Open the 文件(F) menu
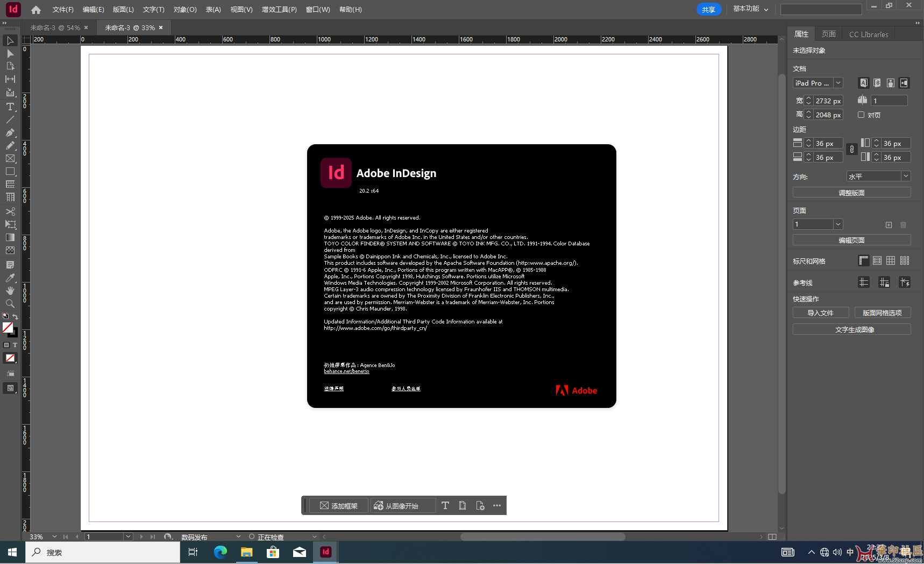 coord(63,10)
